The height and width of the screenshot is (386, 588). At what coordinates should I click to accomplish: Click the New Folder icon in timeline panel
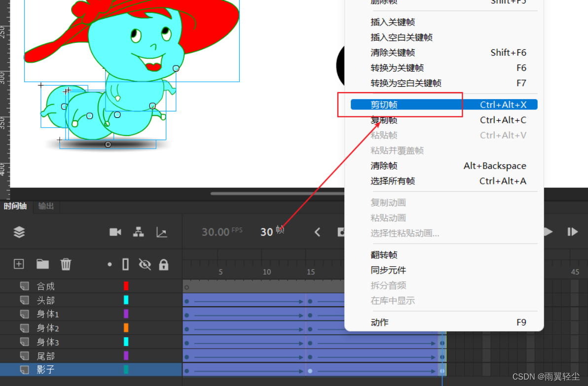(42, 264)
